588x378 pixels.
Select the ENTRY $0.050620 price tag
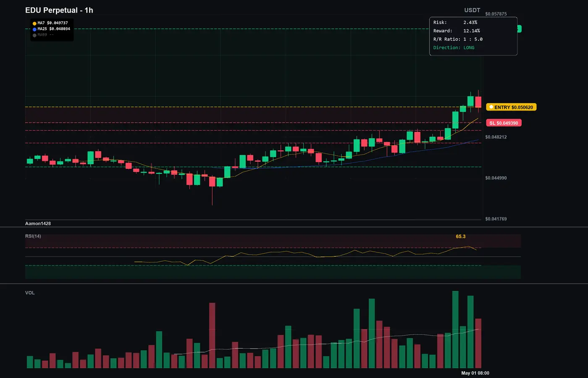click(x=511, y=107)
